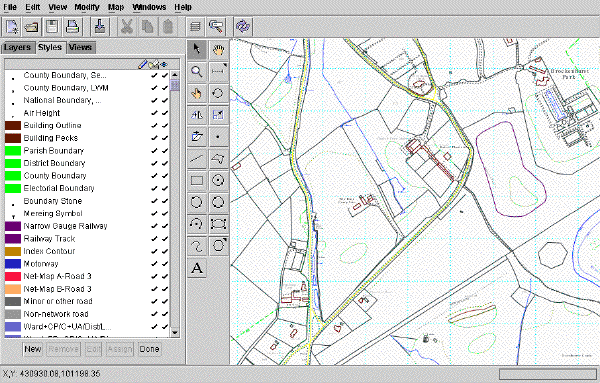Click the Save floppy disk icon

[x=52, y=27]
